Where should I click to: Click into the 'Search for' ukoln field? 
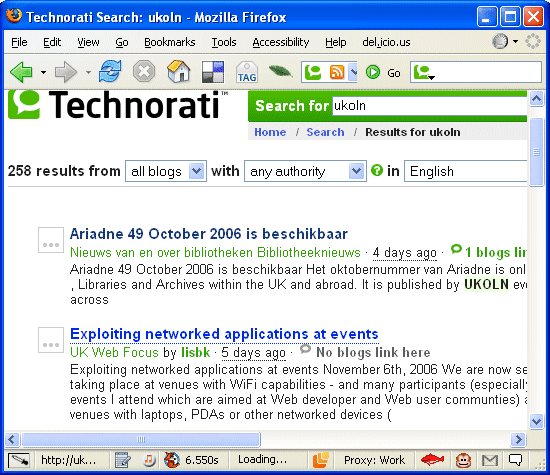click(429, 105)
